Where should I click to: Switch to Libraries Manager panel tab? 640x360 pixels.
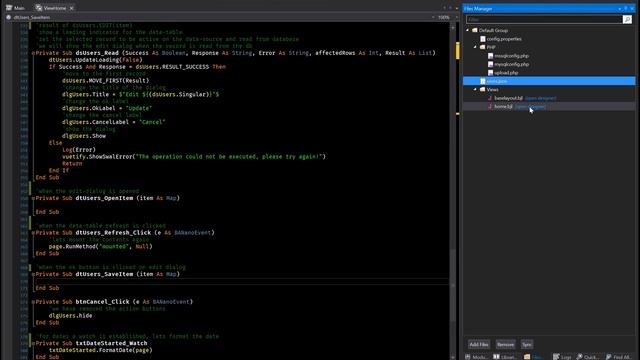click(x=505, y=357)
